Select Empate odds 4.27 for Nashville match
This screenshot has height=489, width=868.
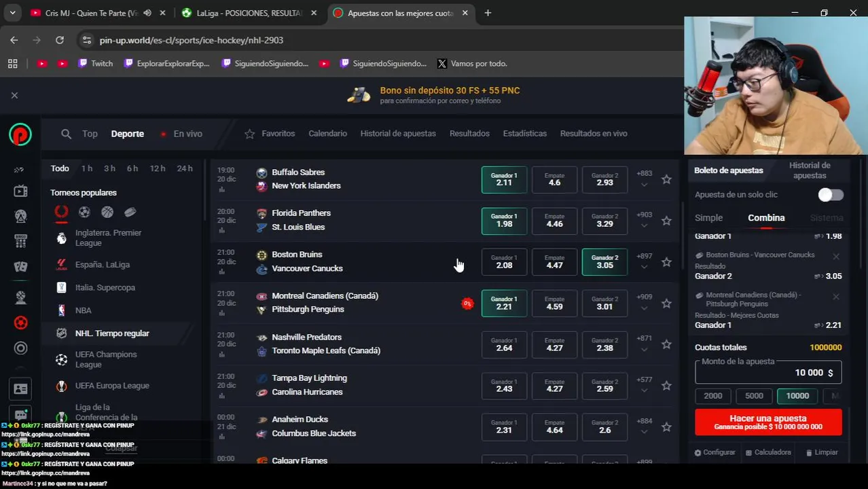(554, 345)
